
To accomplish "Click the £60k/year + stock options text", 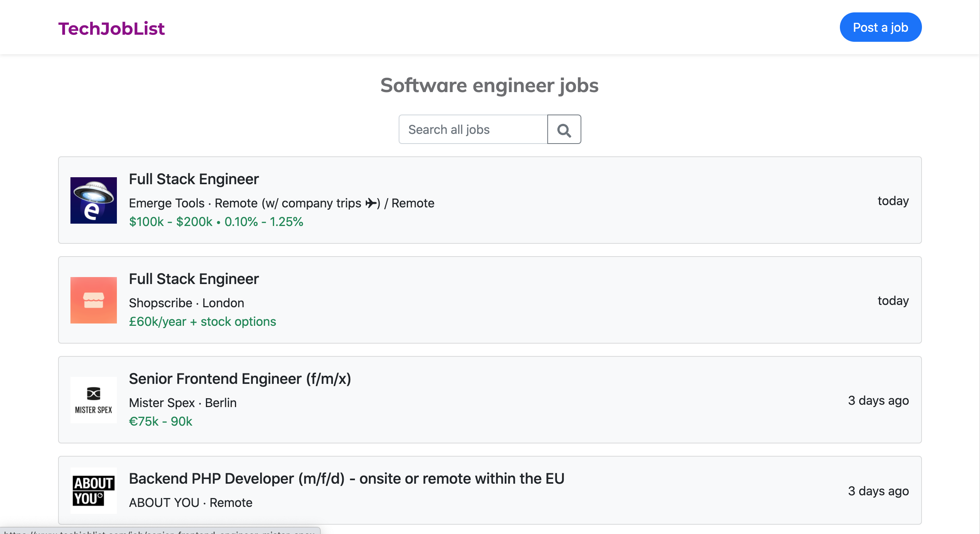I will click(202, 321).
